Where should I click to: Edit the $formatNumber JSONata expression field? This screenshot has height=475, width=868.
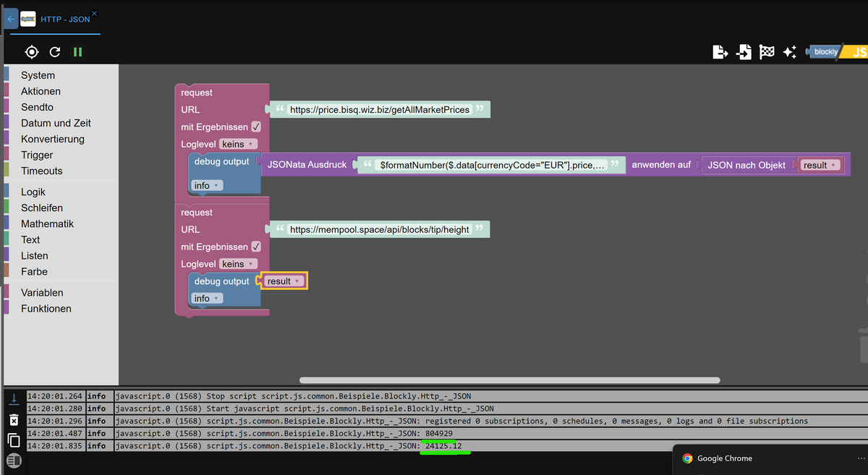coord(492,165)
